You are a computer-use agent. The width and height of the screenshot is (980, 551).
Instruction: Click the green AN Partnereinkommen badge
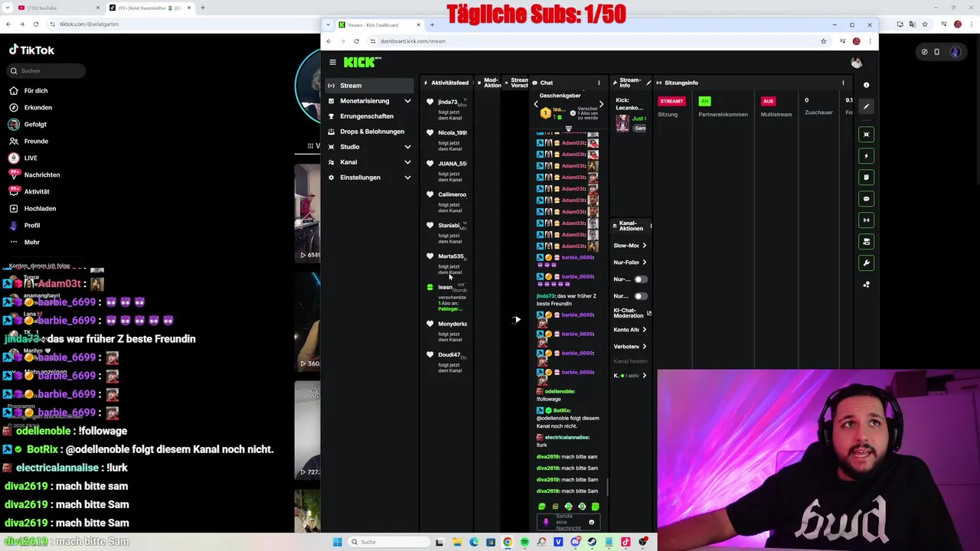pyautogui.click(x=704, y=101)
